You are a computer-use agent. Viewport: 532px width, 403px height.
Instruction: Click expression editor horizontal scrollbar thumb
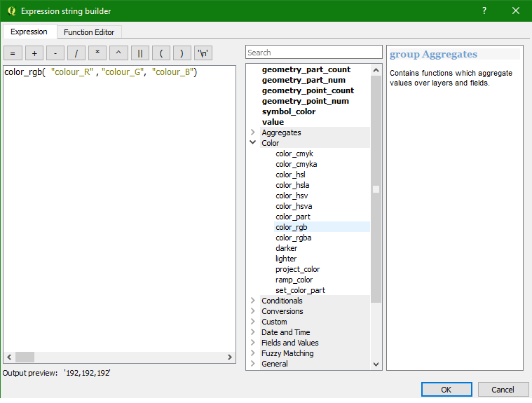pyautogui.click(x=25, y=357)
